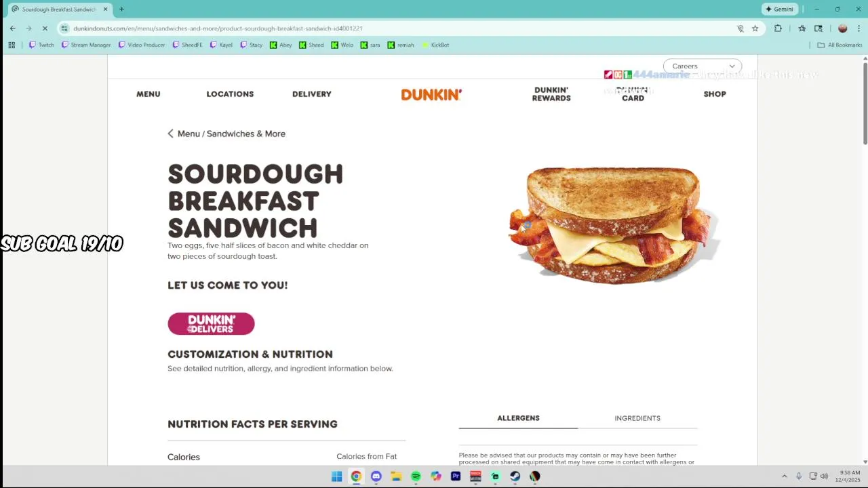Open Copilot from the taskbar

pyautogui.click(x=435, y=476)
